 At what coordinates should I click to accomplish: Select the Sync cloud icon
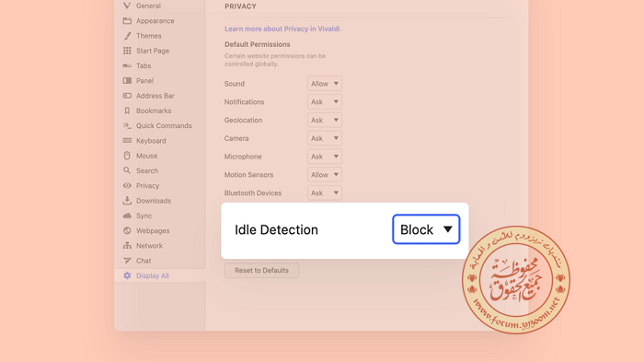(x=127, y=216)
